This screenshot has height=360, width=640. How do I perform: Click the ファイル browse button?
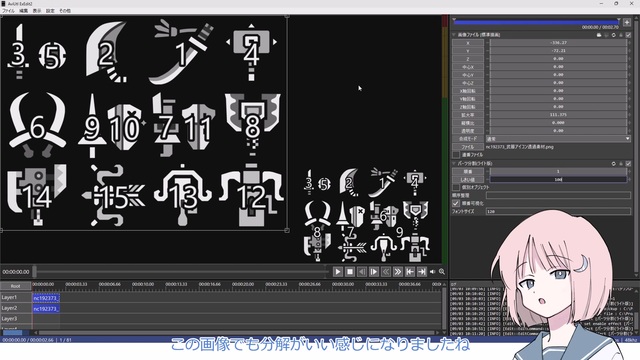pos(468,147)
